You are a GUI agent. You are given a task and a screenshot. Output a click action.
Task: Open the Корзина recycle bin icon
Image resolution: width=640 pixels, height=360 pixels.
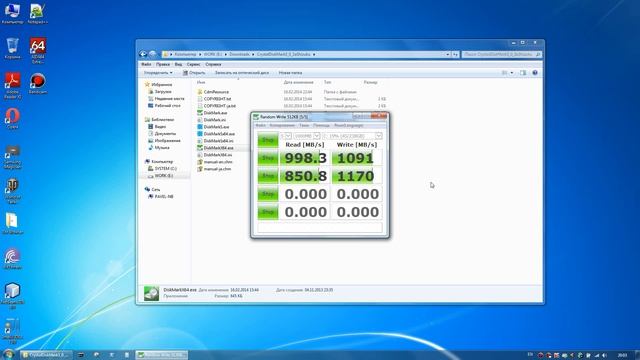12,49
